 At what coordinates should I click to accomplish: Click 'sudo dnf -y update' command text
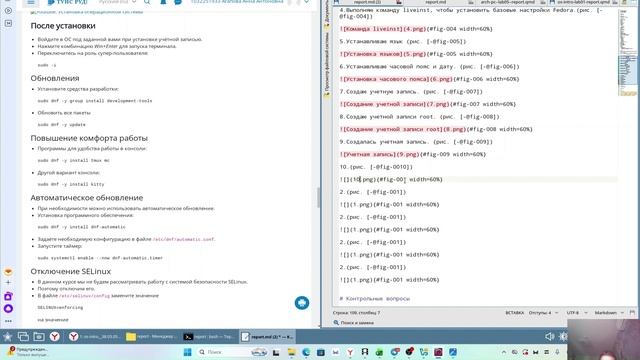click(x=62, y=124)
